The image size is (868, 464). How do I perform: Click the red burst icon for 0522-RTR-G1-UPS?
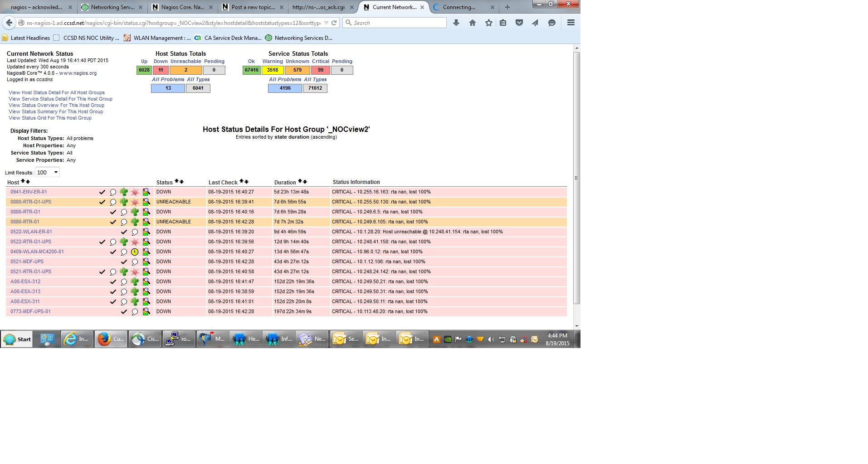click(135, 242)
